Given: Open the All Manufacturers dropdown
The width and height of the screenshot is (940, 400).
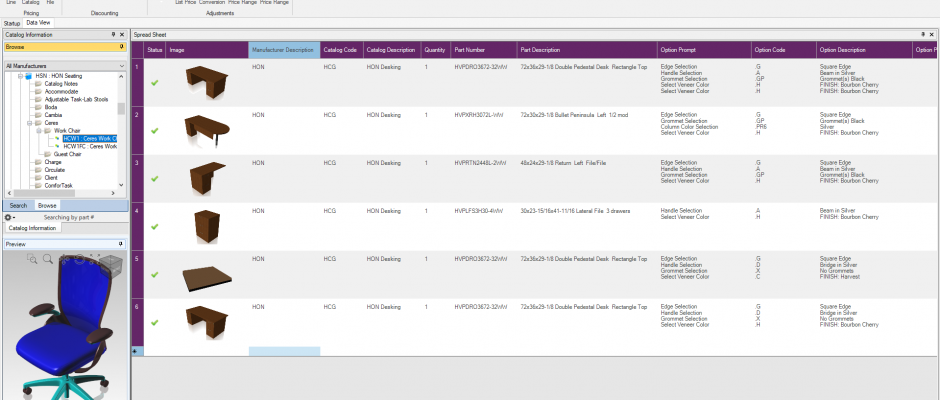Looking at the screenshot, I should [x=122, y=66].
